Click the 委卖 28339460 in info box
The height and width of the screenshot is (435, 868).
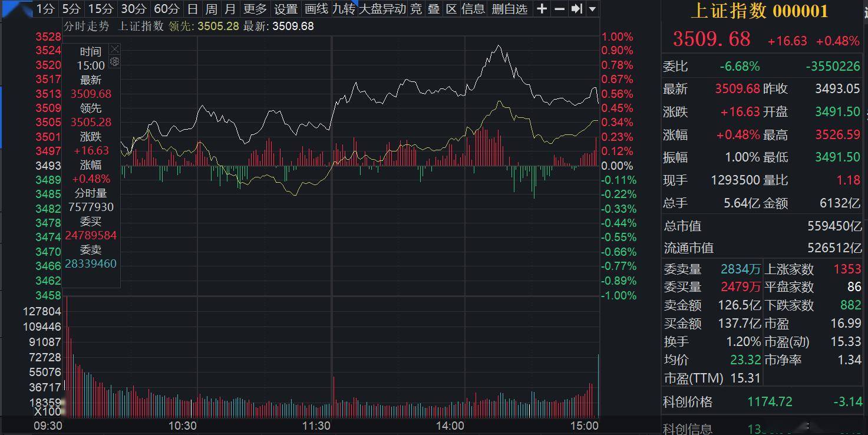(x=91, y=264)
